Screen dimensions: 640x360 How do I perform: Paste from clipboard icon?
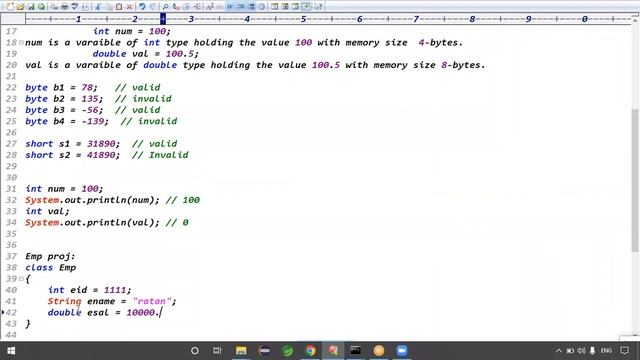tap(119, 7)
